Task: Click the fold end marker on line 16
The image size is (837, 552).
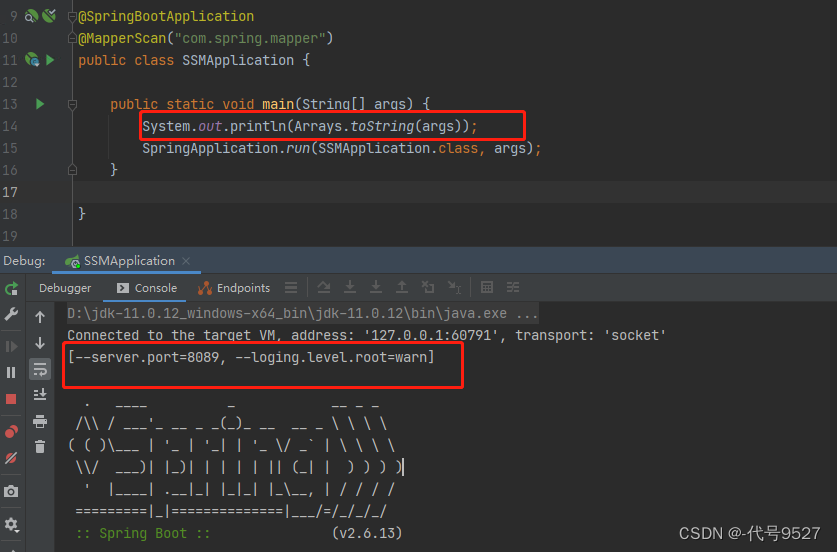Action: pyautogui.click(x=73, y=170)
